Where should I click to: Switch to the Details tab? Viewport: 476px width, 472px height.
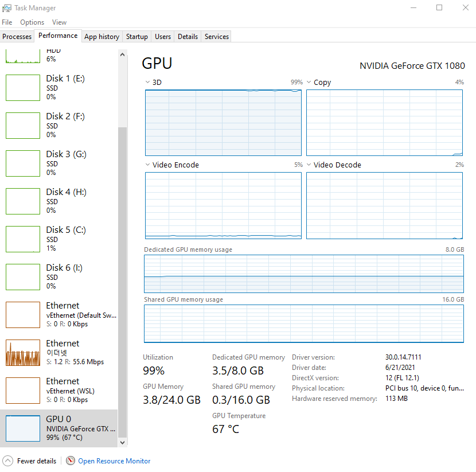point(188,37)
